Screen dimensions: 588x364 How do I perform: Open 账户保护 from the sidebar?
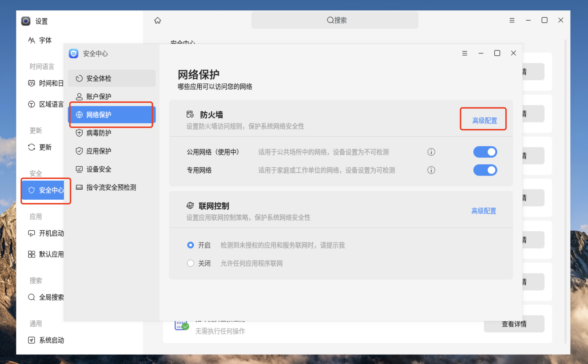tap(99, 96)
